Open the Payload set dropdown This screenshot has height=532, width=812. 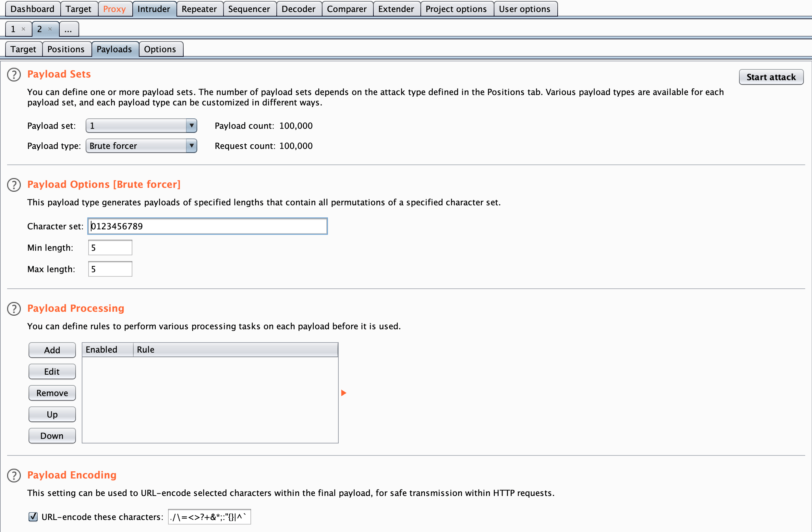141,126
